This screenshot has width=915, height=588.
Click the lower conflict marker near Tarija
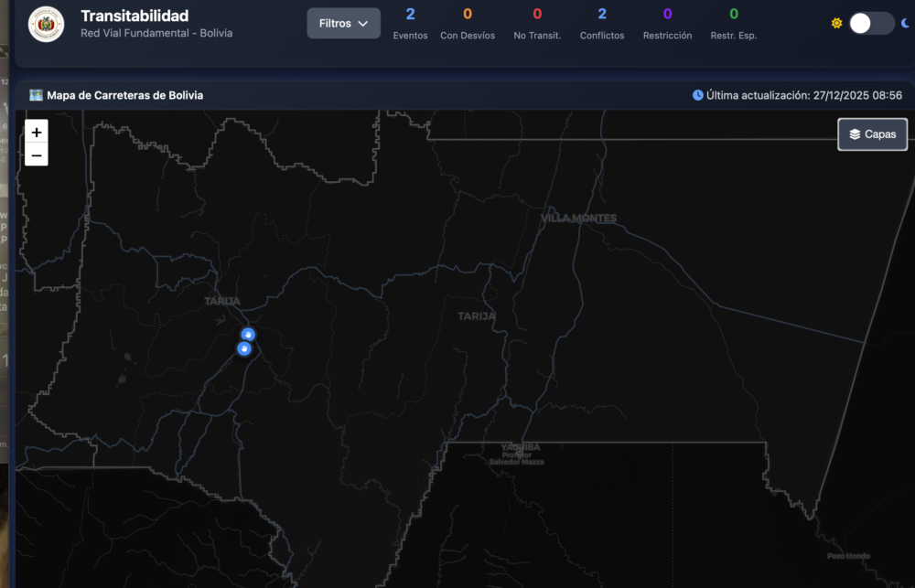[x=244, y=348]
